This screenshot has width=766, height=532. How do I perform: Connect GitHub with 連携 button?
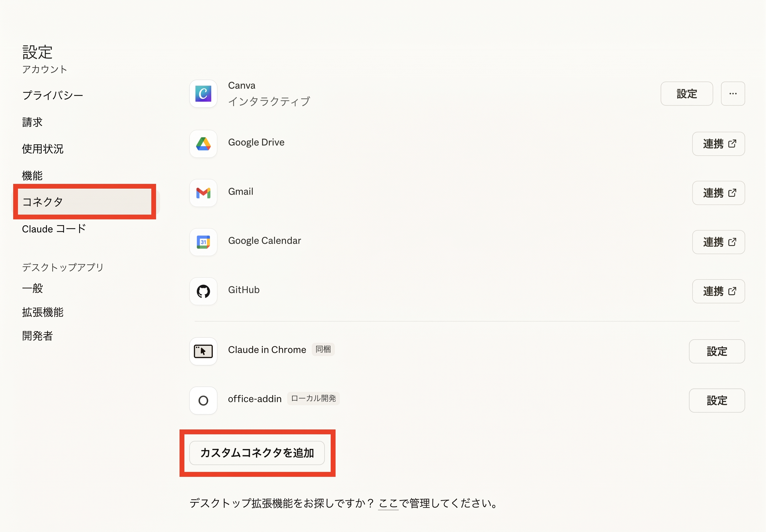(718, 291)
